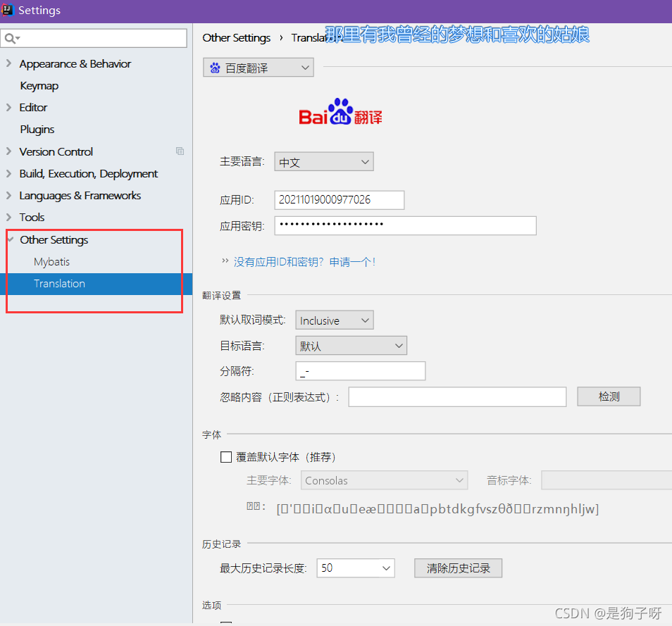
Task: Open 最大历史记录长度 dropdown showing 50
Action: [x=356, y=568]
